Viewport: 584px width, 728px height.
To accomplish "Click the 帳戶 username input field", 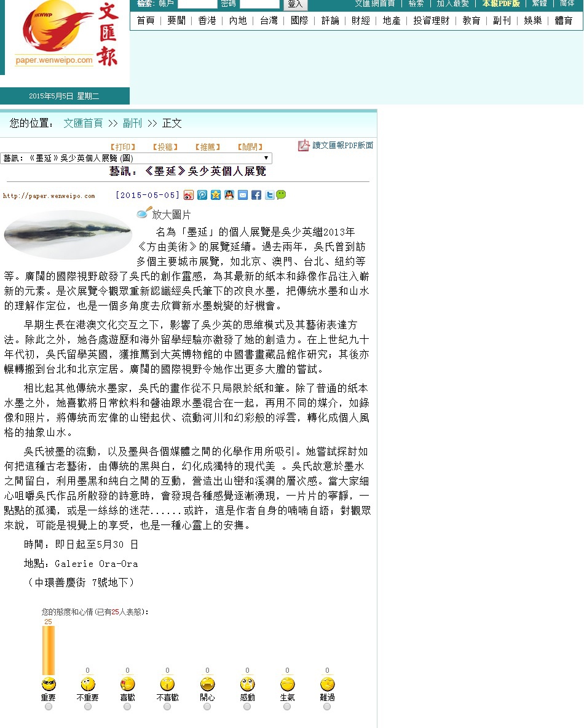I will pyautogui.click(x=197, y=4).
